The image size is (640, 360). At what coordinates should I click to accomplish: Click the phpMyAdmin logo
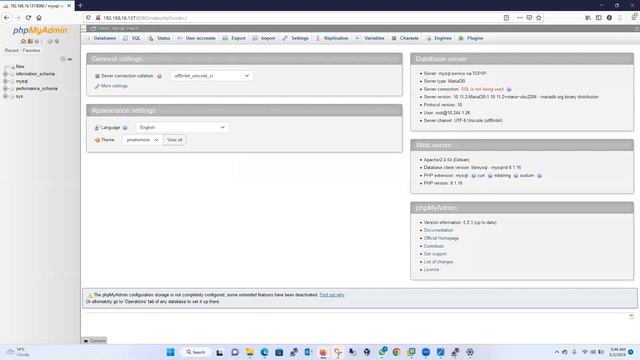click(x=40, y=30)
